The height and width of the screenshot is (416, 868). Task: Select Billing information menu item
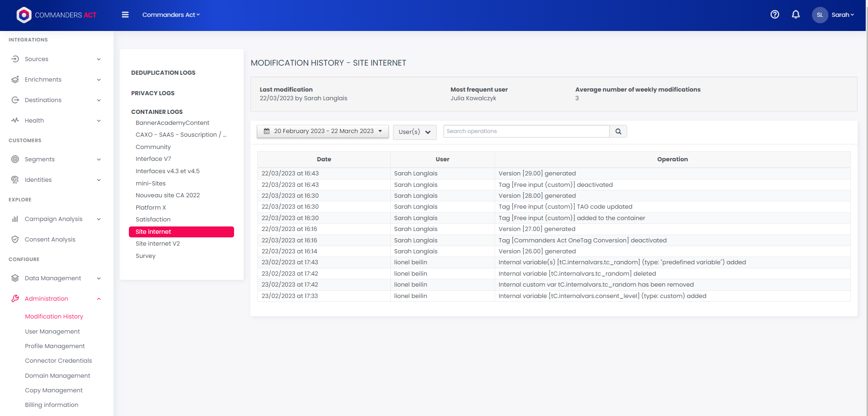(51, 405)
